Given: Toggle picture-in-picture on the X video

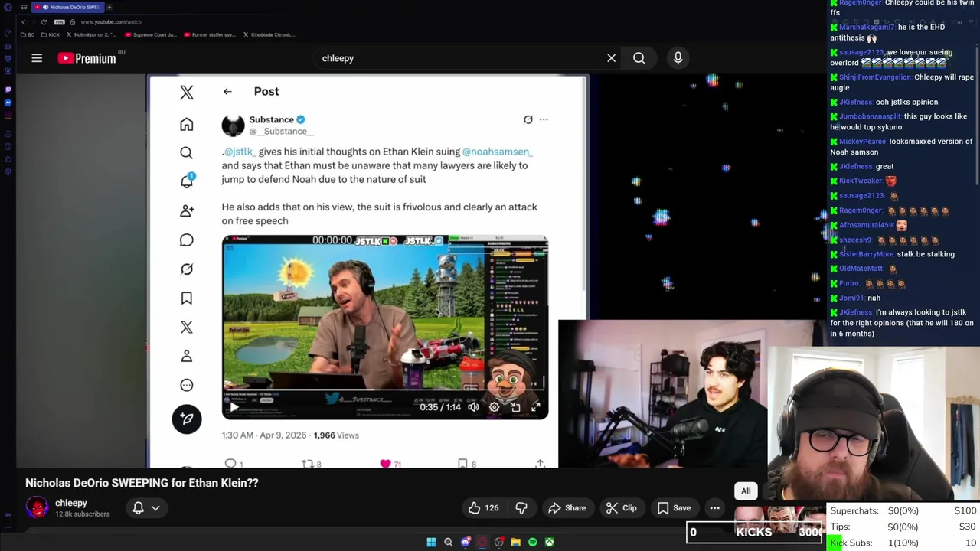Looking at the screenshot, I should (515, 407).
